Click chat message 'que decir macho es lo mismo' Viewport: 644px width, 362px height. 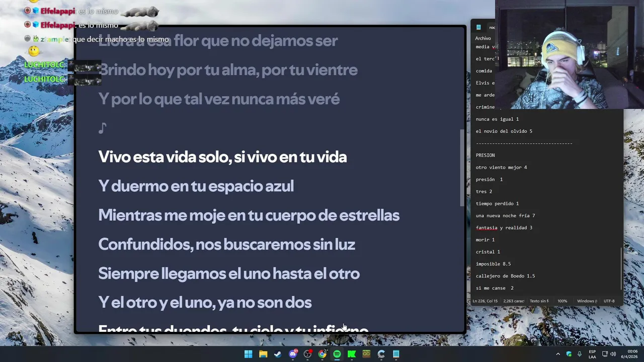(x=121, y=39)
